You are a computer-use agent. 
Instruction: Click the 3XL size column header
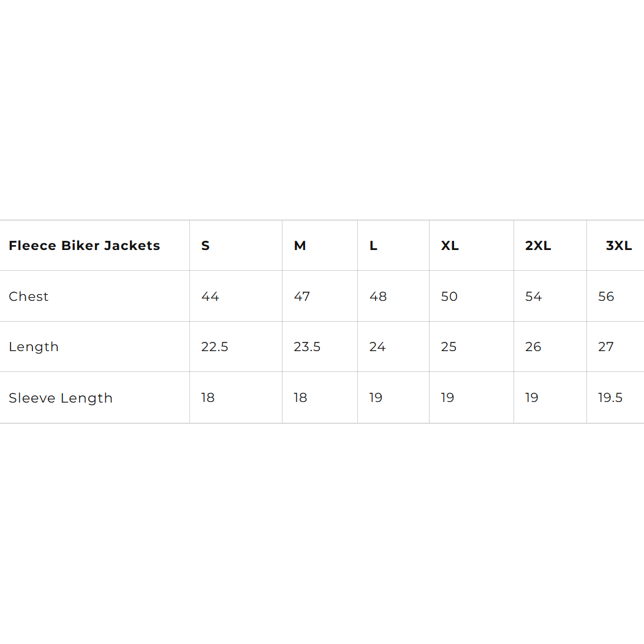(x=618, y=246)
